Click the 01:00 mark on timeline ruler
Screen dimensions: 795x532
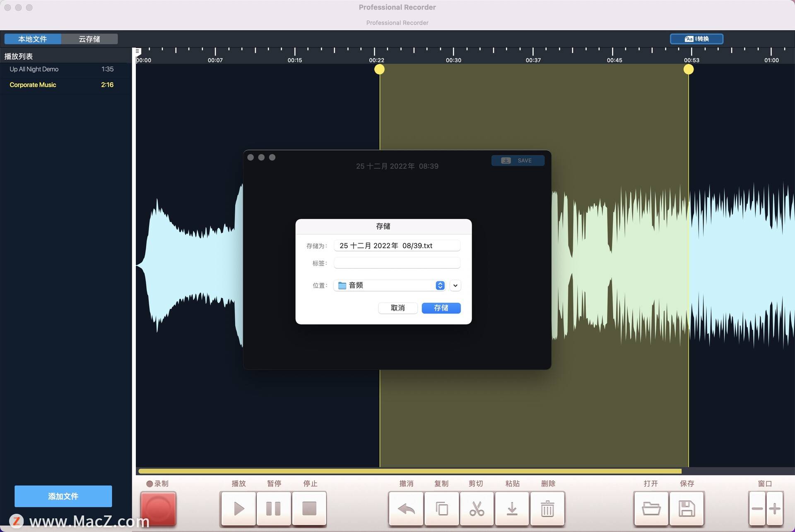pyautogui.click(x=771, y=60)
